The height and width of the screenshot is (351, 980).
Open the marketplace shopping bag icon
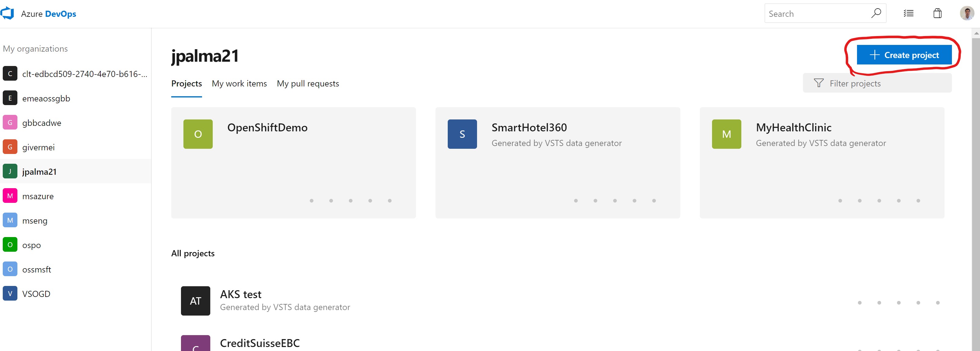click(937, 13)
